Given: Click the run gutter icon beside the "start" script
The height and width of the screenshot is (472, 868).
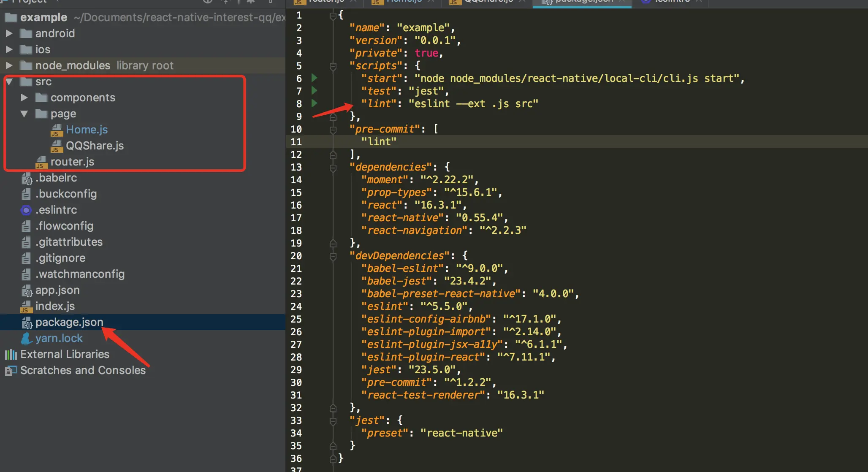Looking at the screenshot, I should [314, 78].
